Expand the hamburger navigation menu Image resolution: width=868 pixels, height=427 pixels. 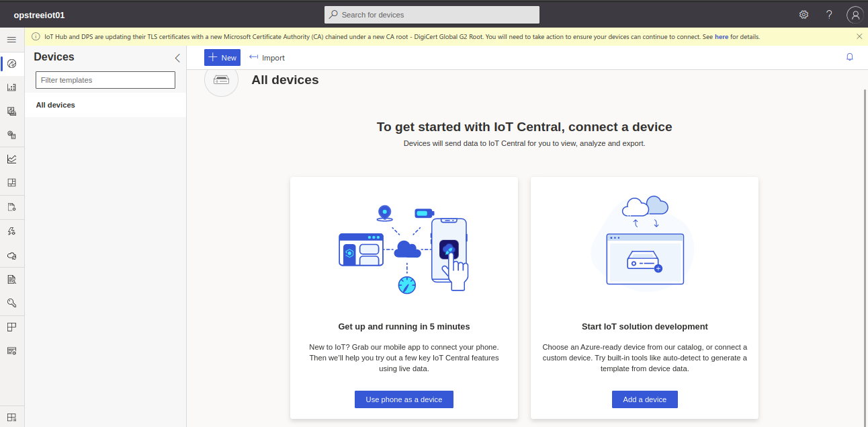[11, 40]
